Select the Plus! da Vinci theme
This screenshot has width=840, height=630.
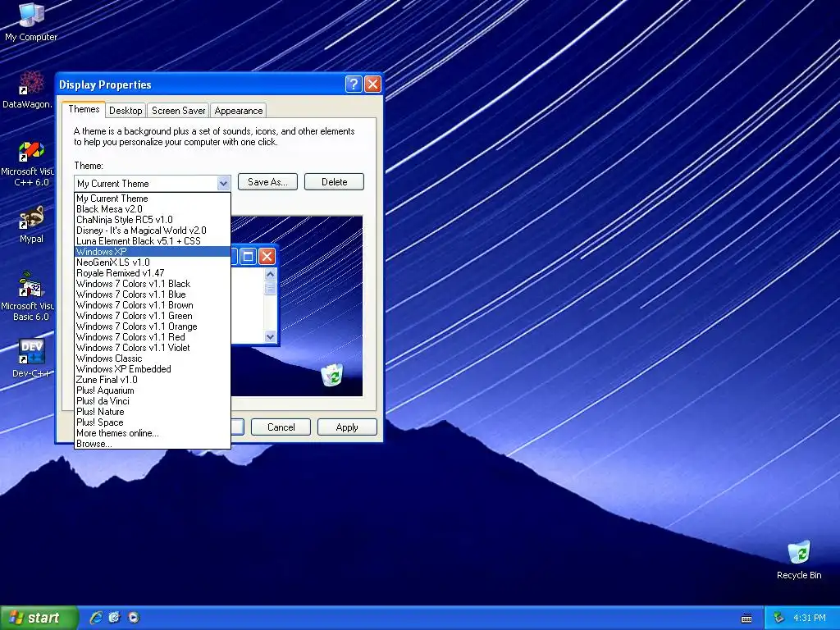click(x=153, y=401)
